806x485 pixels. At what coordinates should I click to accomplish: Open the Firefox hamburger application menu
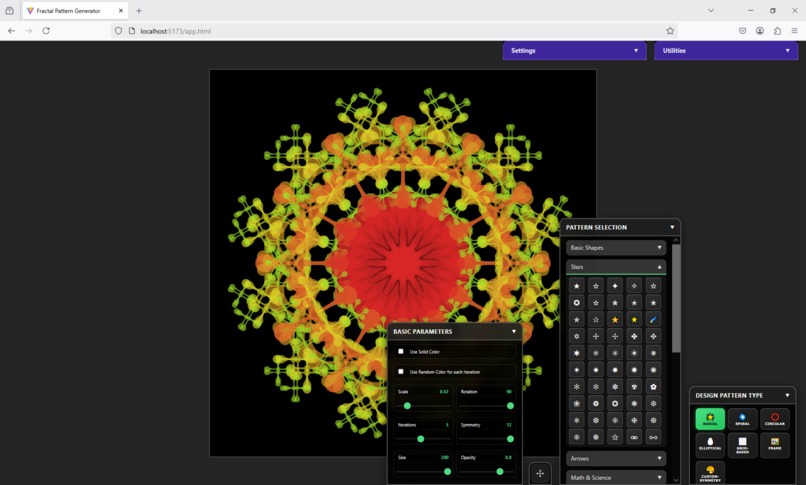pos(794,31)
